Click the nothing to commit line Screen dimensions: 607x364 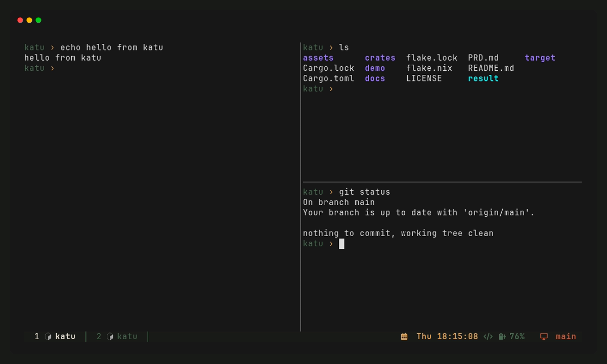(x=398, y=234)
